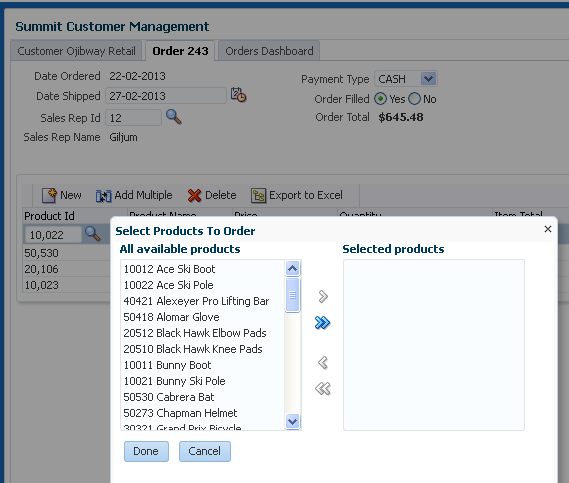Select No for Order Filled
This screenshot has width=569, height=483.
(414, 99)
